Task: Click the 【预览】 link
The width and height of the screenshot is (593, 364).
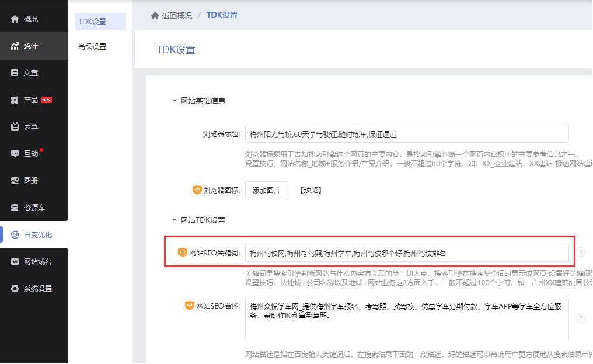Action: coord(311,190)
